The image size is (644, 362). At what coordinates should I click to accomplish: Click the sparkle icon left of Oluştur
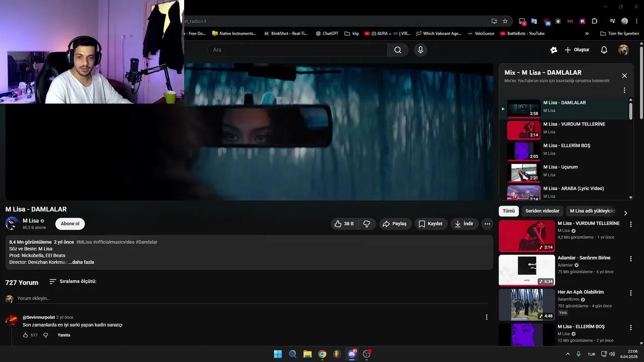click(x=553, y=50)
